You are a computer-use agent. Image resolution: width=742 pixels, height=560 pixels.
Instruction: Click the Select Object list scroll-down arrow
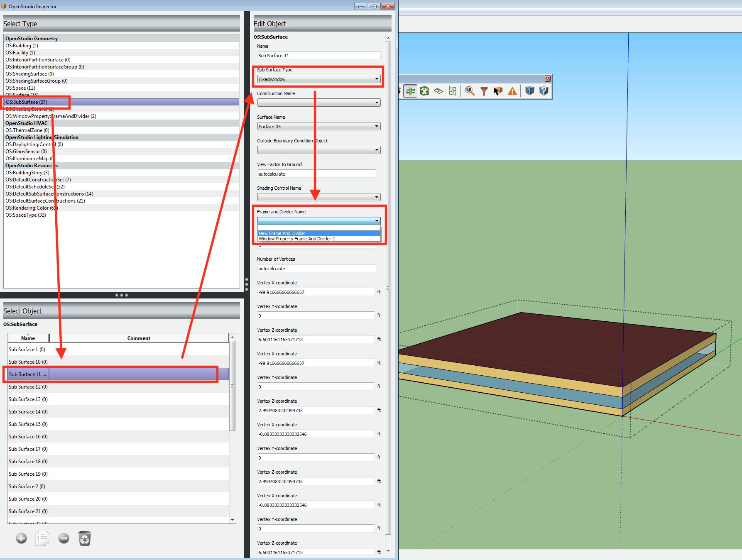click(x=233, y=520)
